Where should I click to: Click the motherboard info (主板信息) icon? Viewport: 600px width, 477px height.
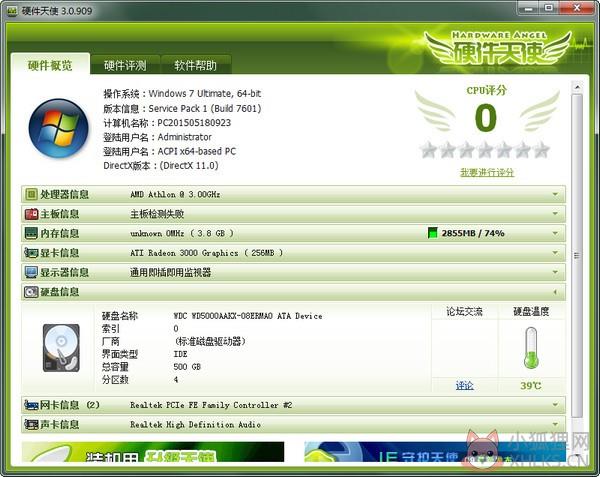[31, 214]
